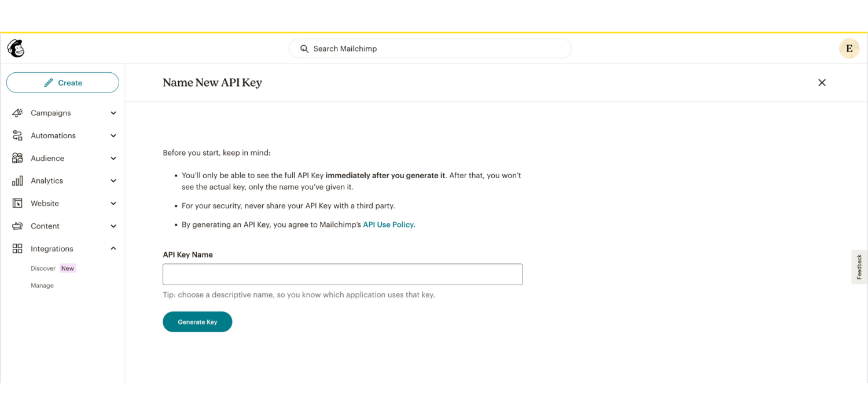Viewport: 868px width, 405px height.
Task: Focus the API Key Name field
Action: coord(343,274)
